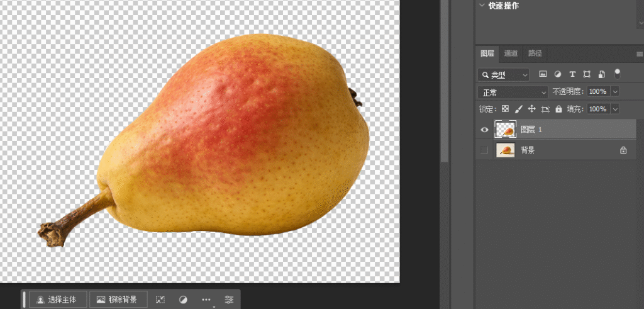Select the 背景 layer thumbnail

(506, 150)
